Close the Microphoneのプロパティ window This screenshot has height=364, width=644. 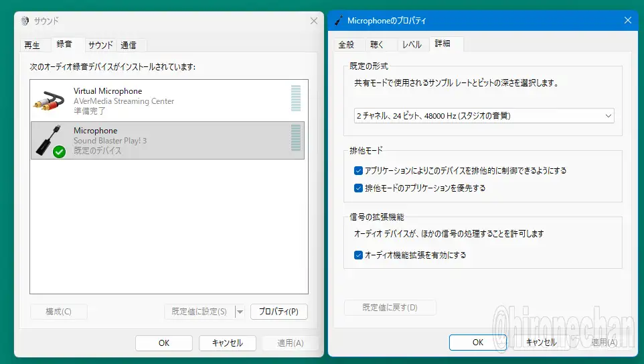coord(627,21)
